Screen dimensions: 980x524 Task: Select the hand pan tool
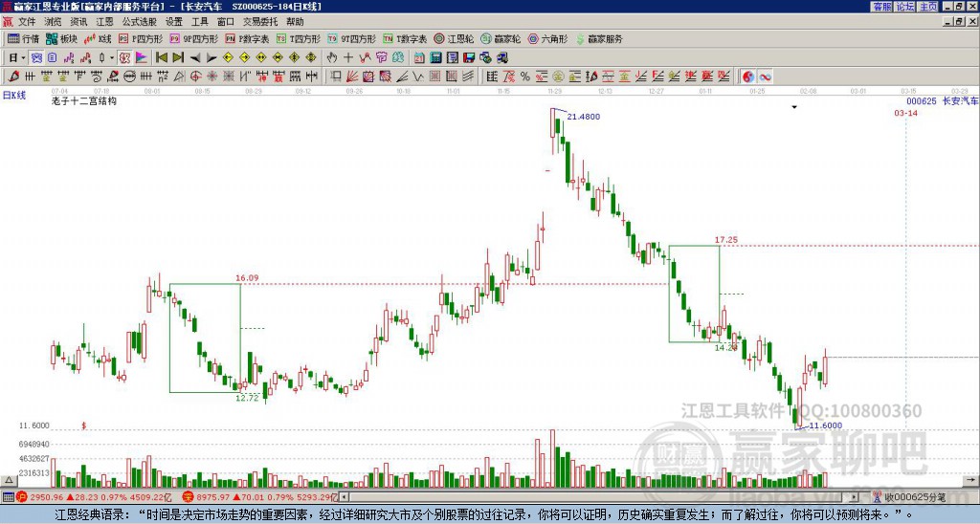tap(332, 58)
